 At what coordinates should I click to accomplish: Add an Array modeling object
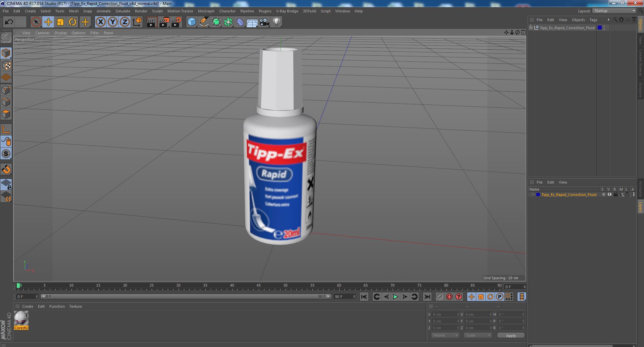click(228, 22)
